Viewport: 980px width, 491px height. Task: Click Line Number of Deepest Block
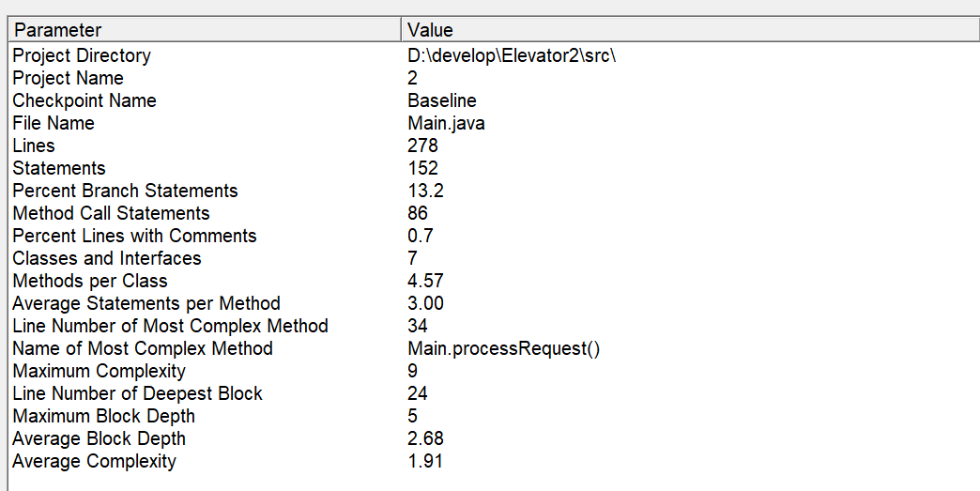(x=137, y=393)
